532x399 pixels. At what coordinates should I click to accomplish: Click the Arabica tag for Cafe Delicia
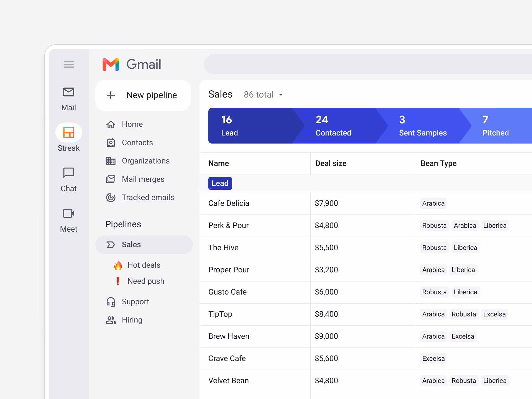click(433, 203)
